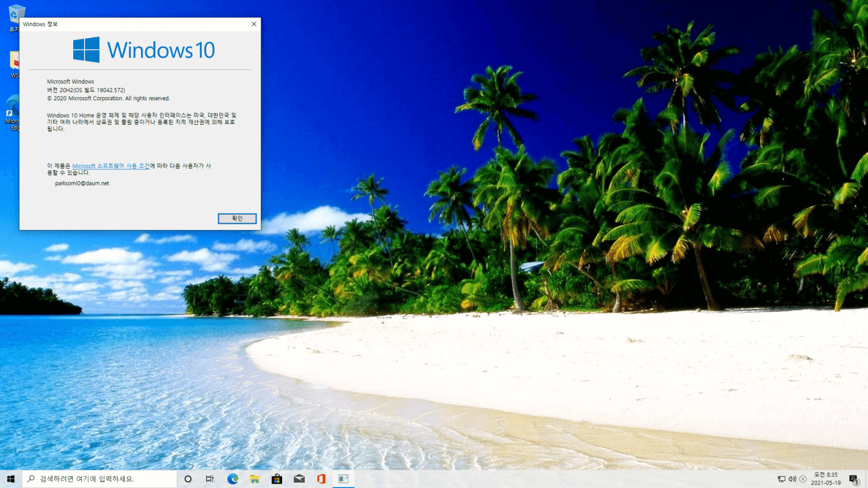The height and width of the screenshot is (488, 868).
Task: Open Microsoft Store from the taskbar
Action: [277, 479]
